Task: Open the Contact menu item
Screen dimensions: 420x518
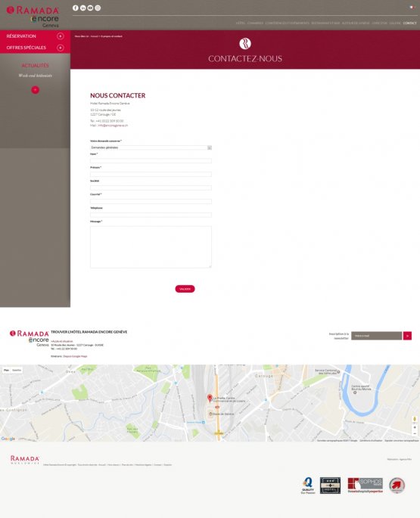Action: (409, 23)
